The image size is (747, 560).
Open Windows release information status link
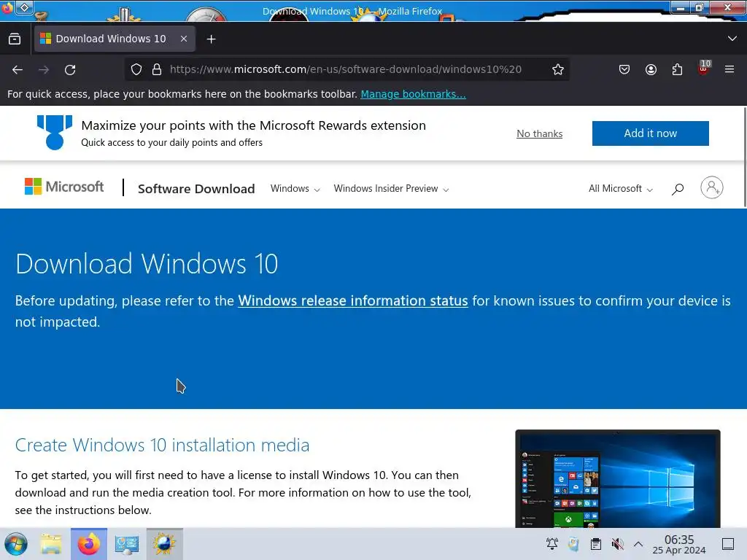click(353, 301)
